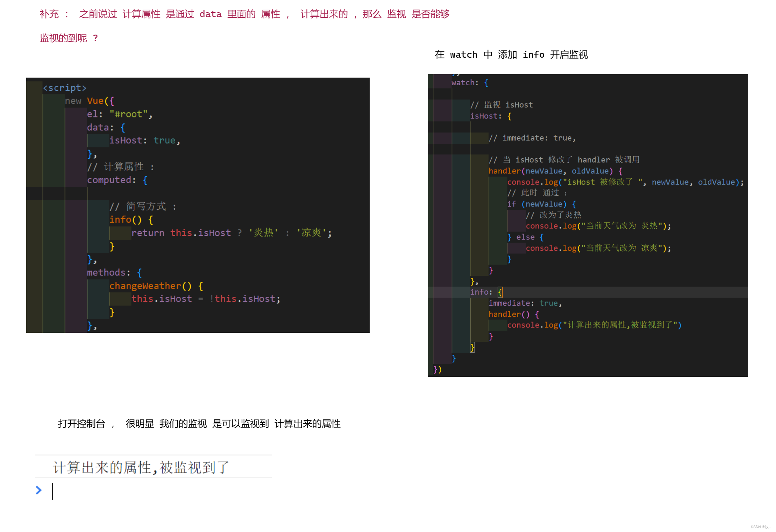Click the 'watch: {' line in right code
The image size is (776, 532).
pos(470,83)
